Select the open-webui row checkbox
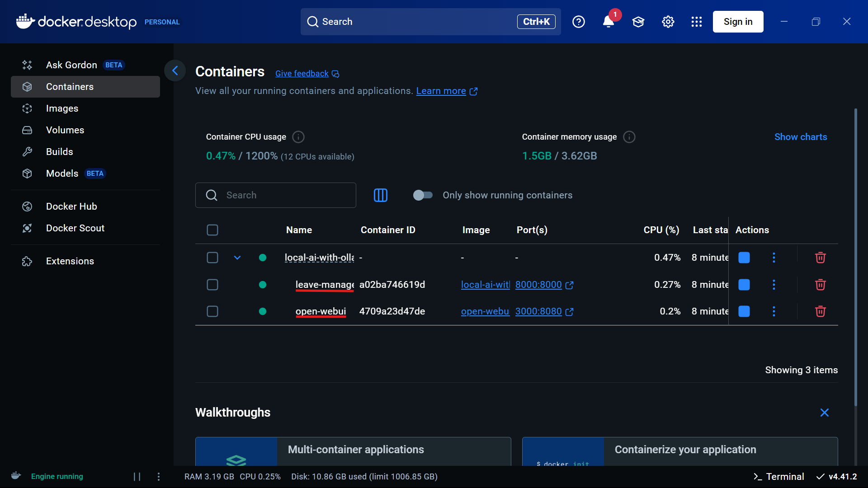The width and height of the screenshot is (868, 488). (x=212, y=311)
